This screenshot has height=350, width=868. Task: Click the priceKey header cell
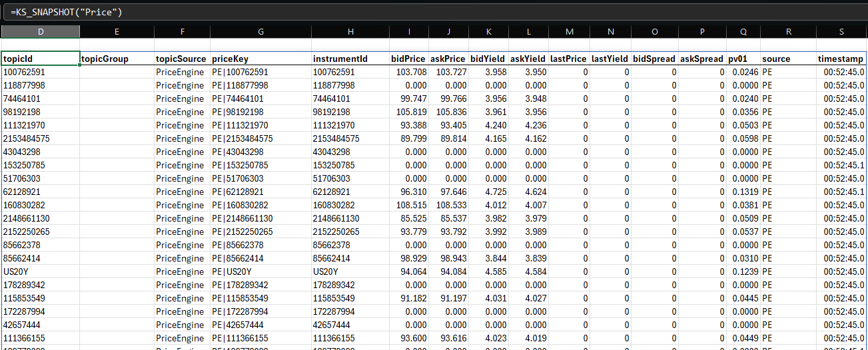pyautogui.click(x=260, y=59)
